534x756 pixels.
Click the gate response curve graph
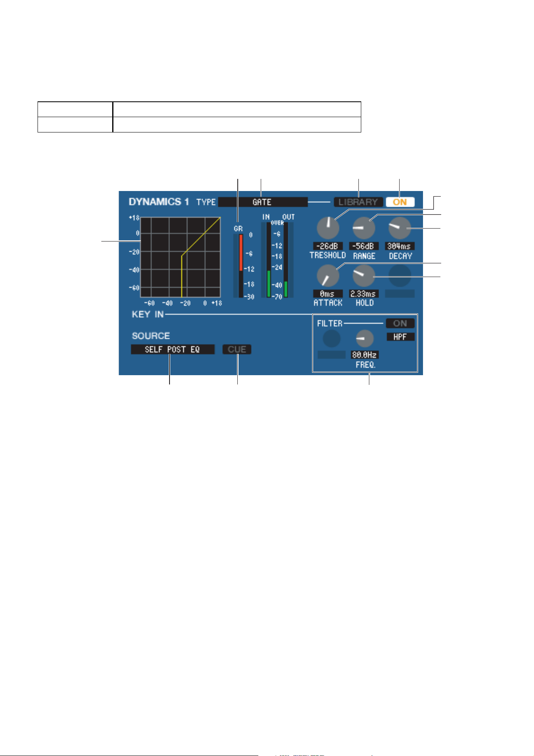pos(180,257)
